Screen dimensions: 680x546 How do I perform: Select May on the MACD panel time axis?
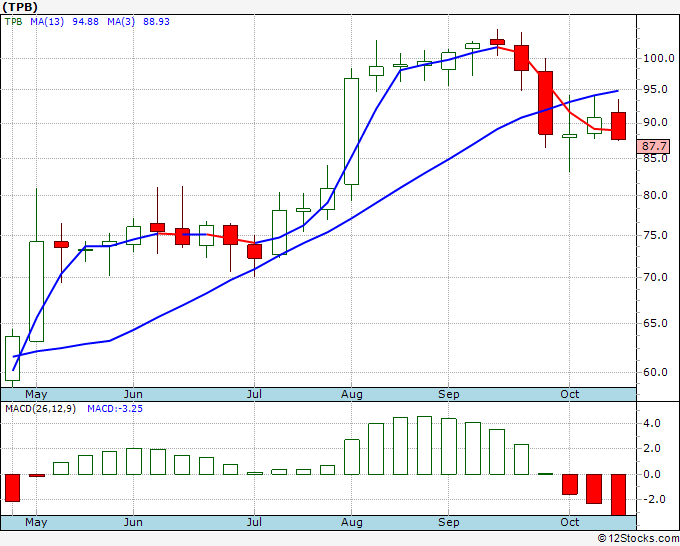click(x=36, y=522)
